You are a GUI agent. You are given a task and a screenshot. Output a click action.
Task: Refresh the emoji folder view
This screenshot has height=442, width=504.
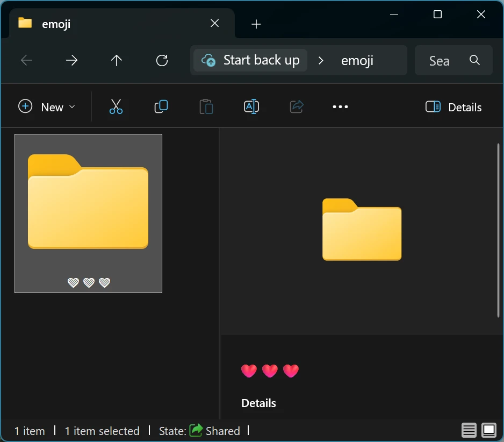coord(162,60)
